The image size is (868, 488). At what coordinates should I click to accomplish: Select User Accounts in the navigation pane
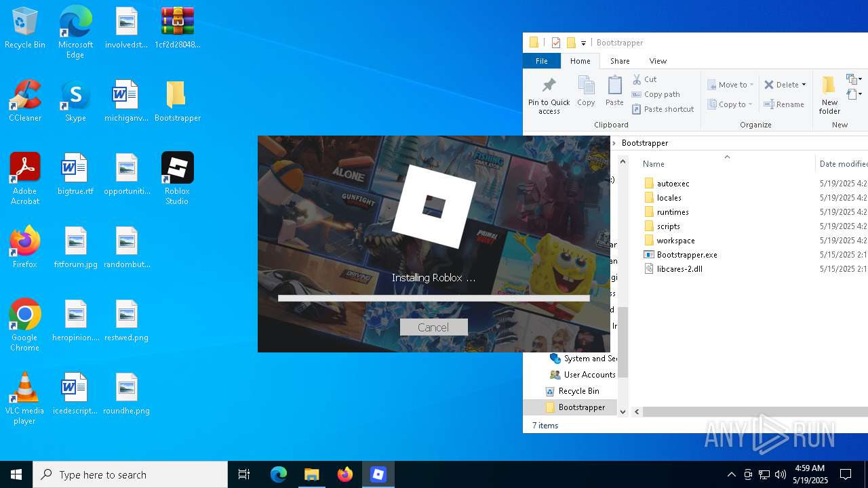[x=582, y=375]
